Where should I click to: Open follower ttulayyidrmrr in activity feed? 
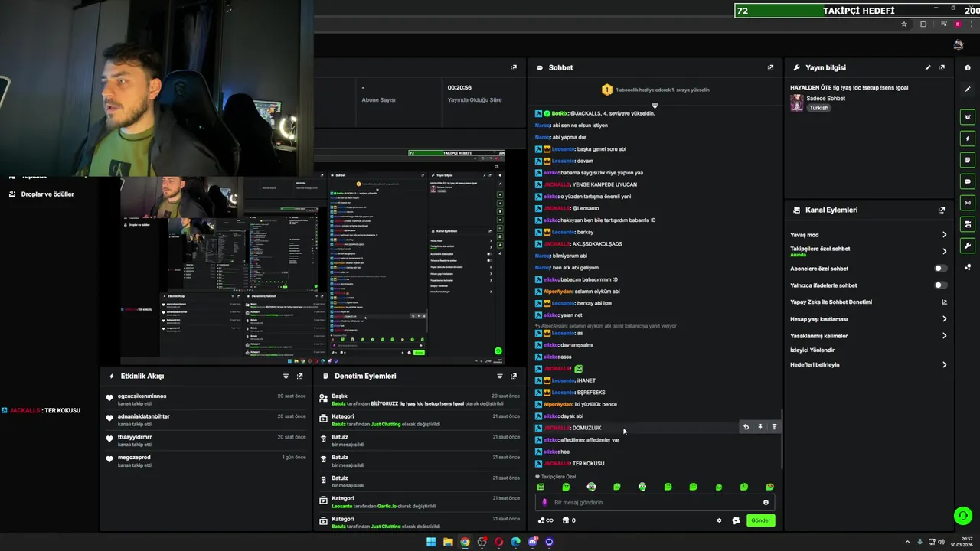pos(135,437)
